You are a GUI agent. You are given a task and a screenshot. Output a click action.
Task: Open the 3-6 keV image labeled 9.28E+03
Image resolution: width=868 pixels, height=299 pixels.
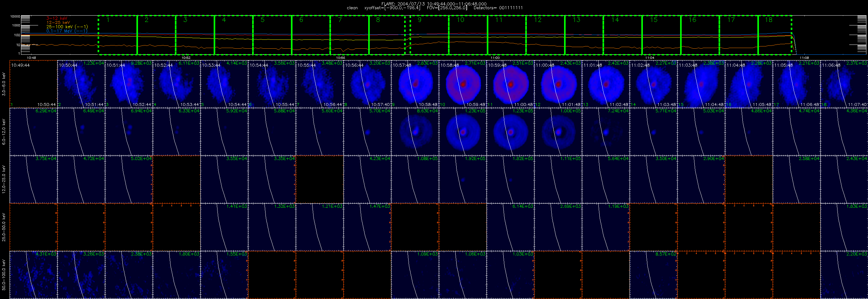click(x=129, y=84)
